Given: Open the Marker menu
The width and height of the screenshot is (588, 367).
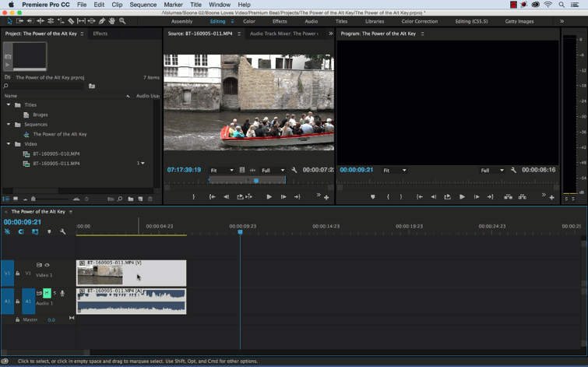Looking at the screenshot, I should tap(173, 5).
